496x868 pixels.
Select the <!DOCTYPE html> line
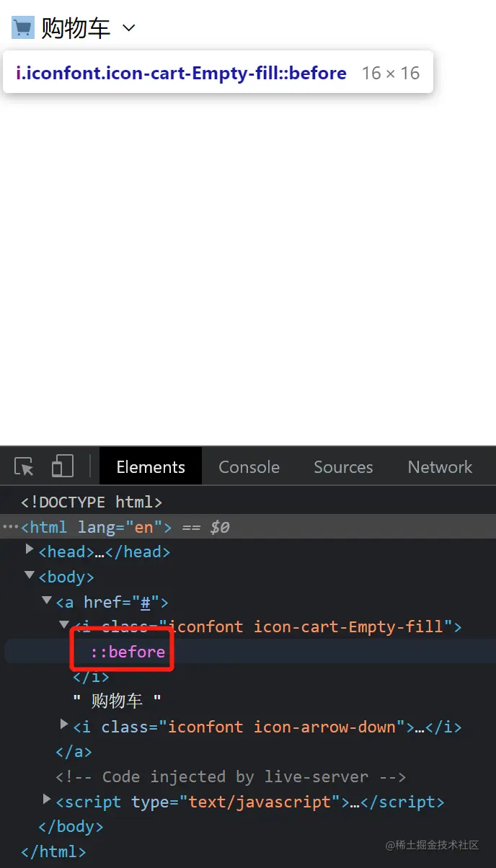(92, 502)
